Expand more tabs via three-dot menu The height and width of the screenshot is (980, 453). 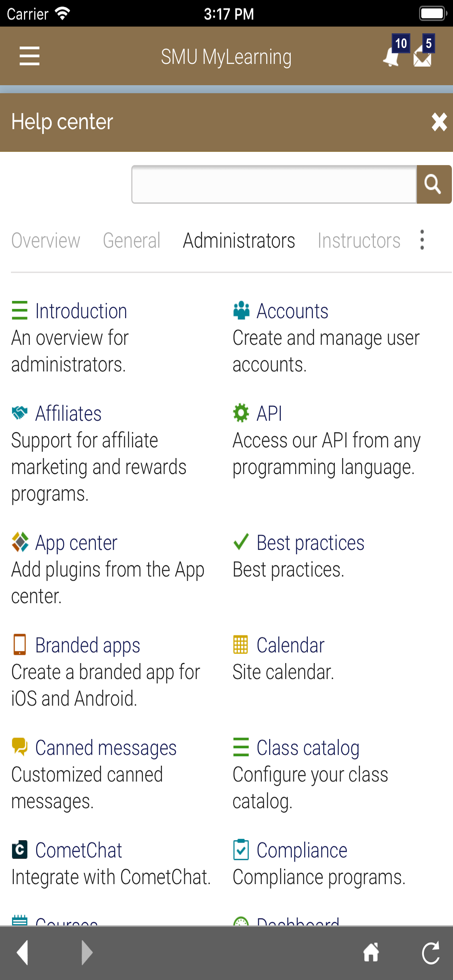point(422,240)
